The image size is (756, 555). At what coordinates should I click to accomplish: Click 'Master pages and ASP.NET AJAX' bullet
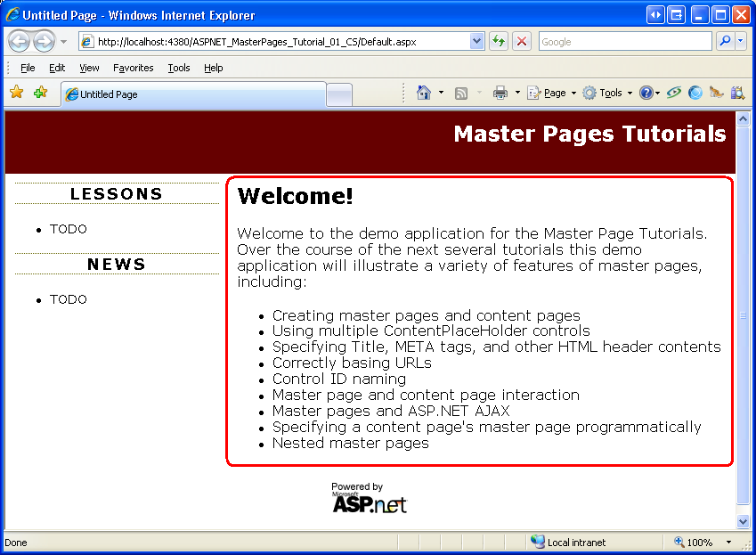[x=391, y=411]
